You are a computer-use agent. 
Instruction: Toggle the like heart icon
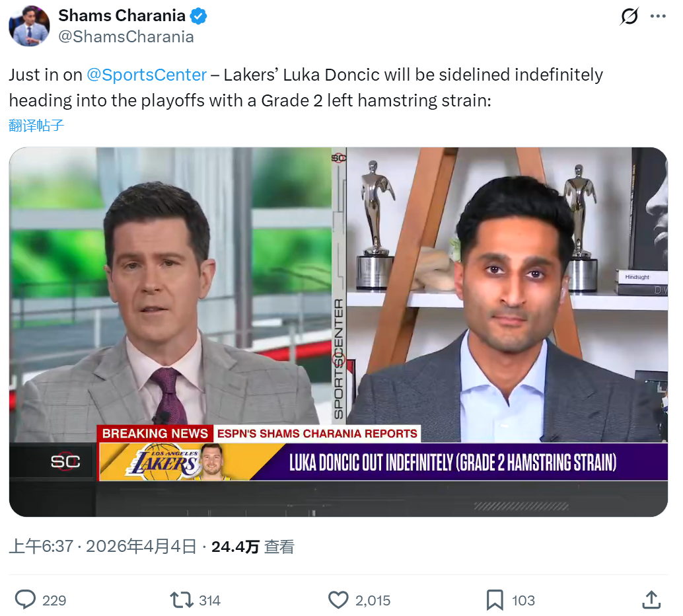click(338, 600)
